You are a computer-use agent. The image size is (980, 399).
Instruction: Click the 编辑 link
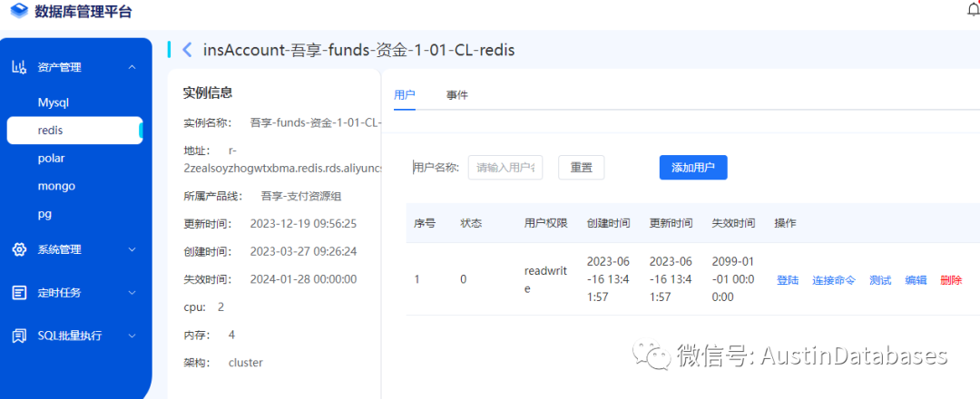[x=916, y=280]
